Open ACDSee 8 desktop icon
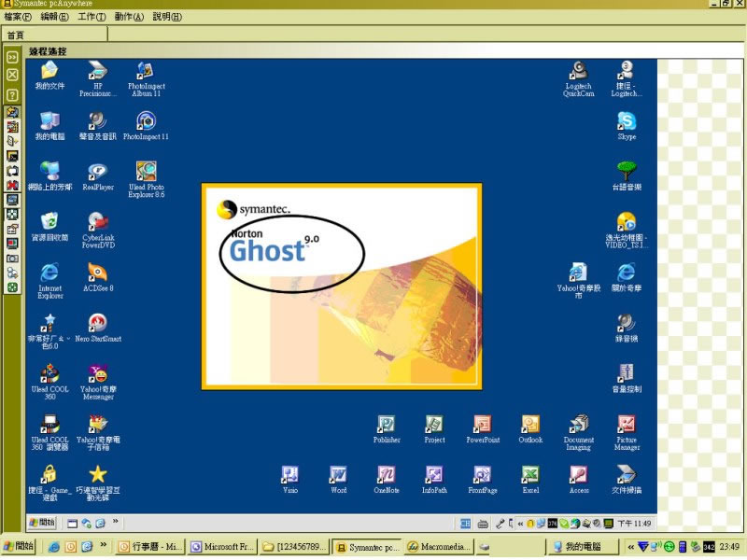The height and width of the screenshot is (560, 747). pyautogui.click(x=98, y=277)
